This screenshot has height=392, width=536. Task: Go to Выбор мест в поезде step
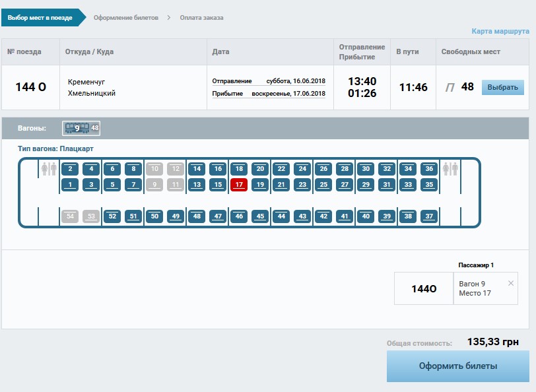40,18
